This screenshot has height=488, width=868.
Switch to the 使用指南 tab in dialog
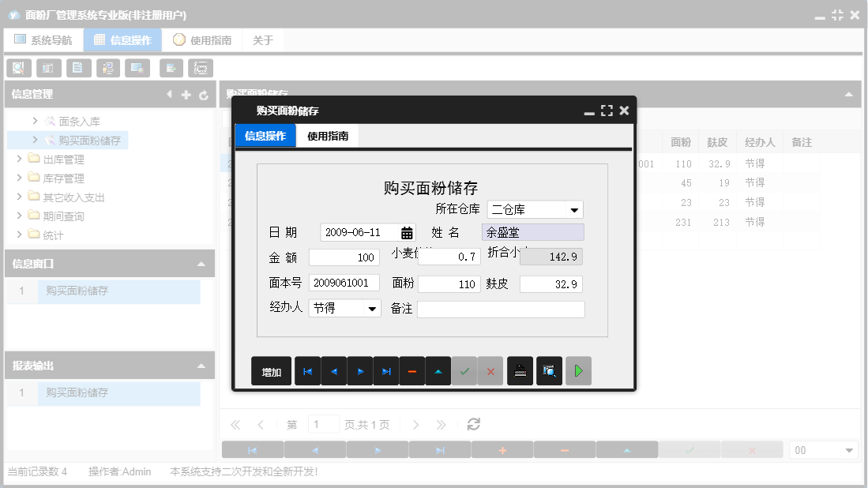coord(326,136)
